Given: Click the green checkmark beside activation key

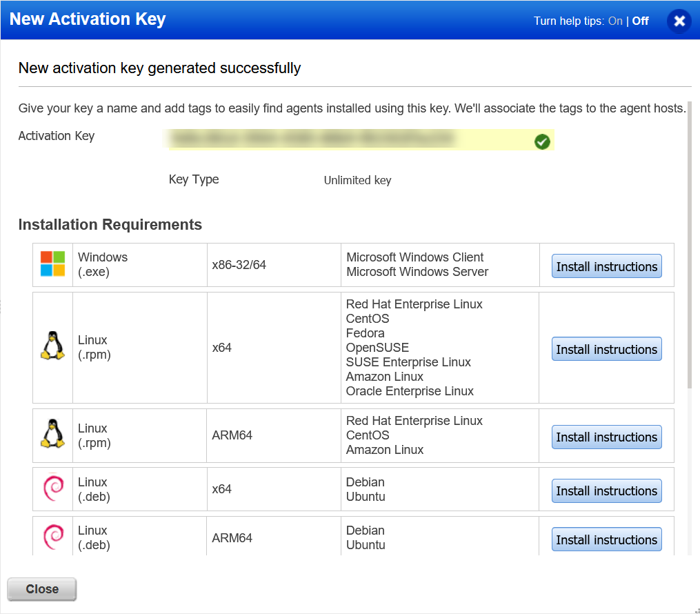Looking at the screenshot, I should coord(542,141).
